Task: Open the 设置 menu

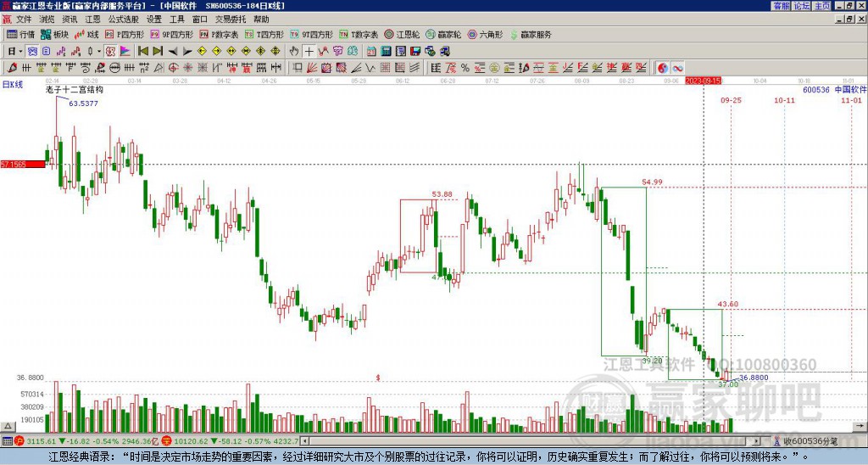Action: [154, 20]
